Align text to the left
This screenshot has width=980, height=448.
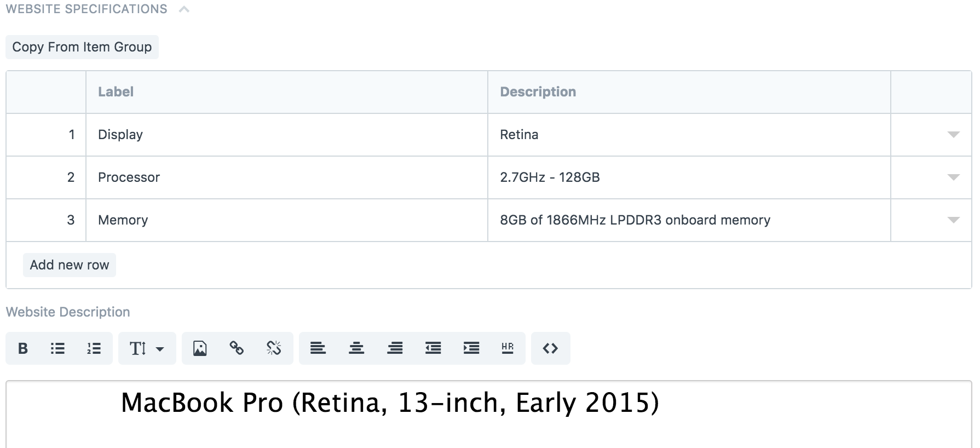coord(318,348)
